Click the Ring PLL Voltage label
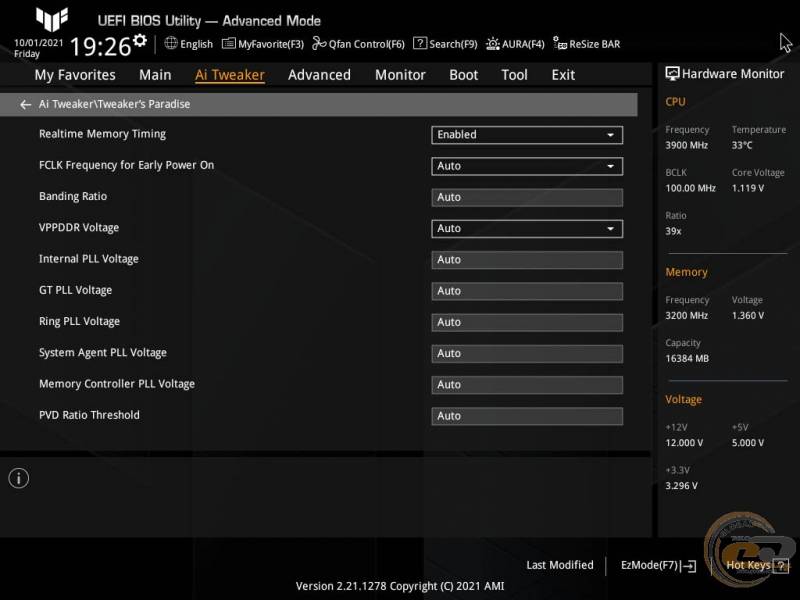The width and height of the screenshot is (800, 600). tap(80, 321)
